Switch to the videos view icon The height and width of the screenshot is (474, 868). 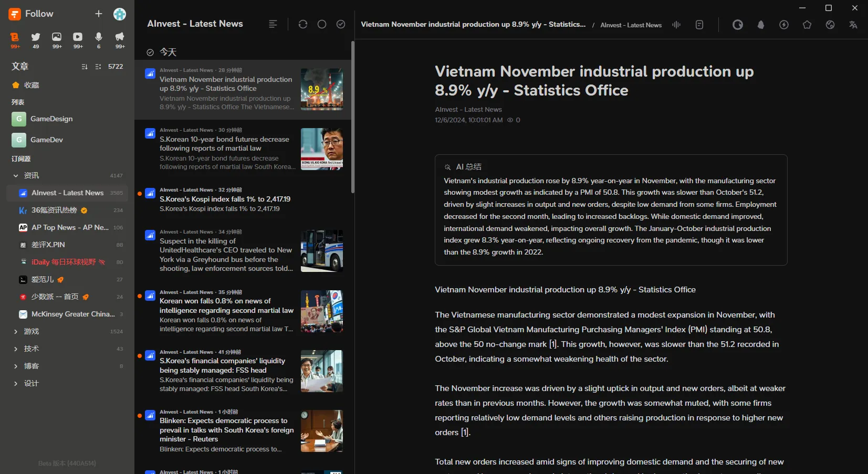pos(78,37)
